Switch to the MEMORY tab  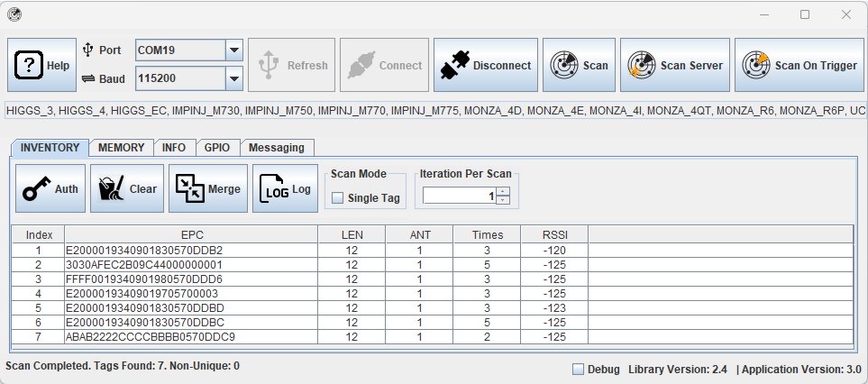click(122, 148)
